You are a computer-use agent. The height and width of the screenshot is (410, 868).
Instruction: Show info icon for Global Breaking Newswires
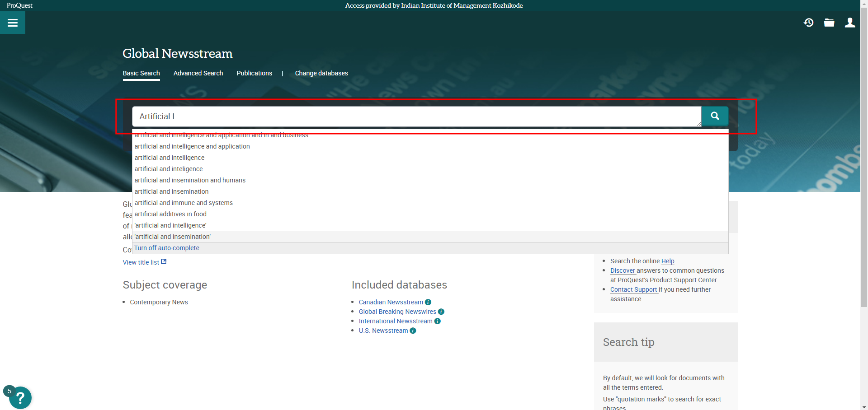pos(441,312)
